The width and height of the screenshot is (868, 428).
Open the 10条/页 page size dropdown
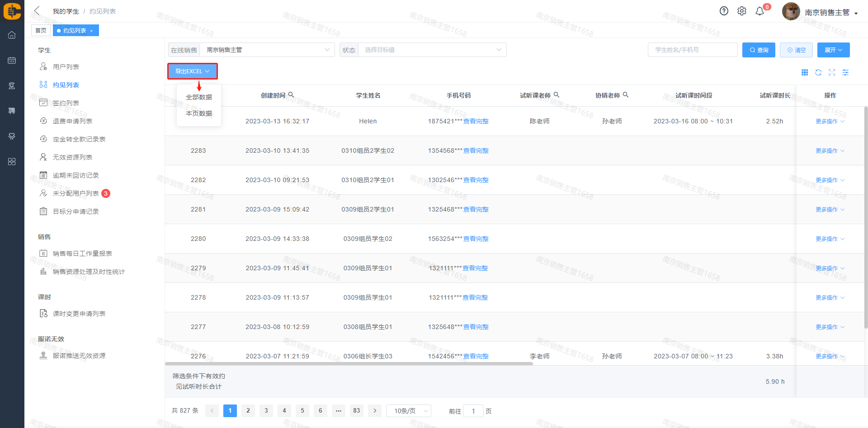[409, 411]
